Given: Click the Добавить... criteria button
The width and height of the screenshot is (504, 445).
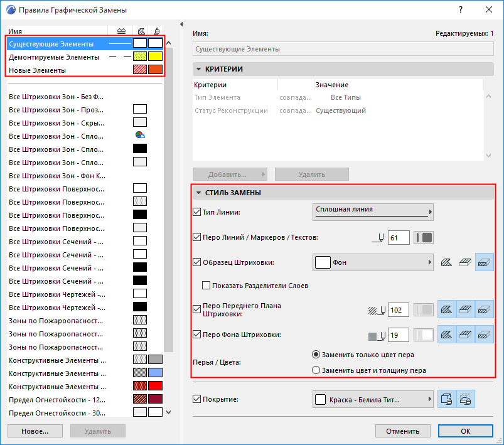Looking at the screenshot, I should click(230, 174).
